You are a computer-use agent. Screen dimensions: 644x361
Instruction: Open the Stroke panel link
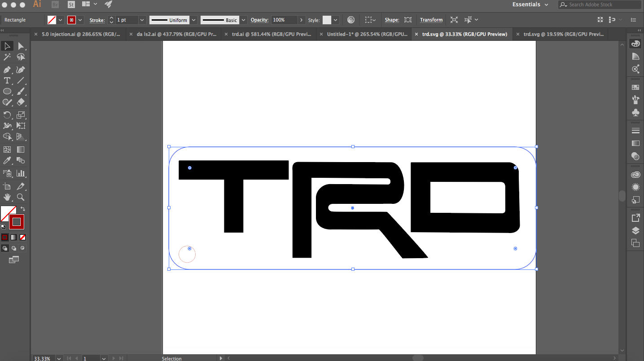tap(96, 20)
